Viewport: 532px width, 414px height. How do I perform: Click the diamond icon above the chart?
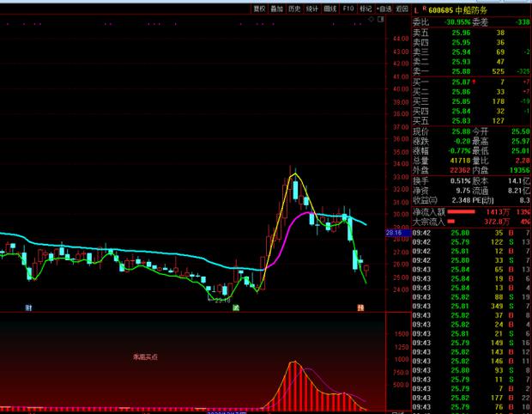[x=372, y=20]
